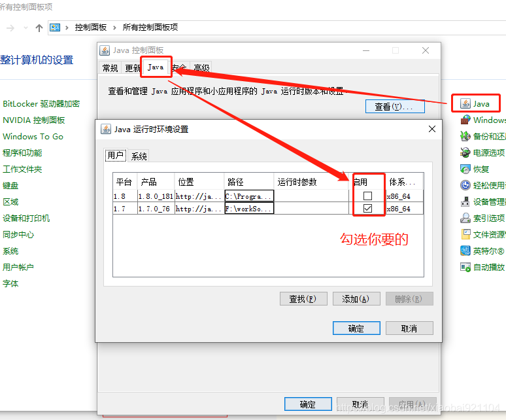Edit the C:\Progra... path cell
The height and width of the screenshot is (420, 506).
249,196
